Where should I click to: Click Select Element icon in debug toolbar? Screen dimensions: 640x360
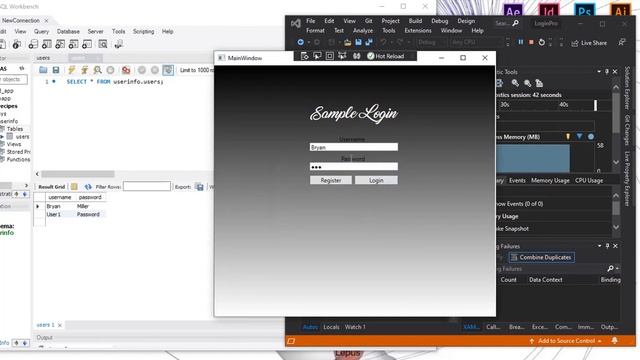(317, 56)
